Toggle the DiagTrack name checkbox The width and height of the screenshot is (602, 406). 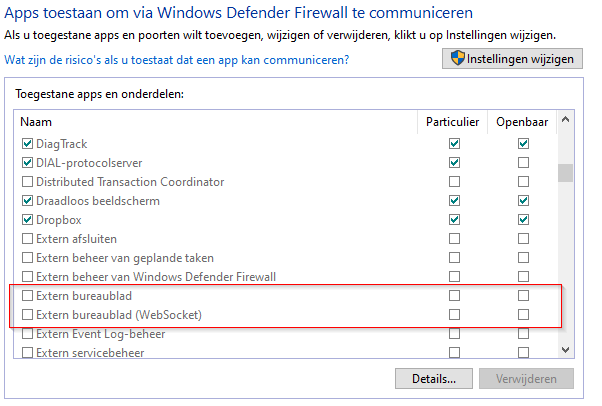27,144
